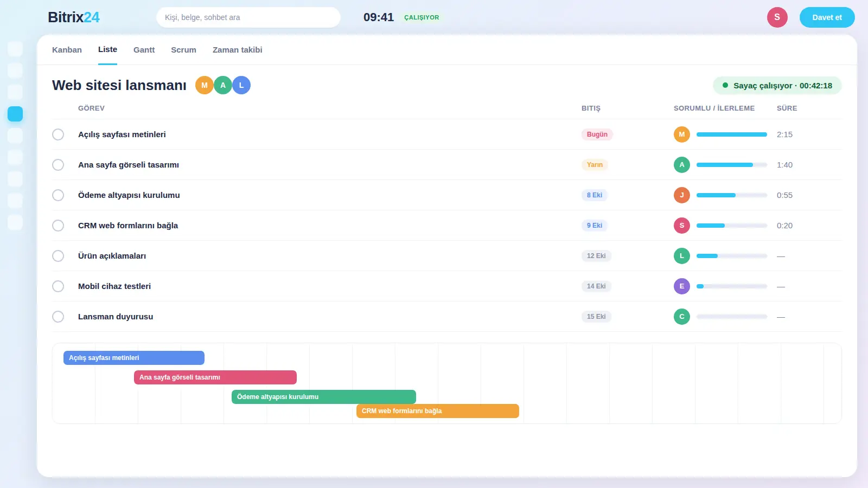Go to the Zaman takibi tab
The width and height of the screenshot is (868, 488).
click(x=237, y=50)
